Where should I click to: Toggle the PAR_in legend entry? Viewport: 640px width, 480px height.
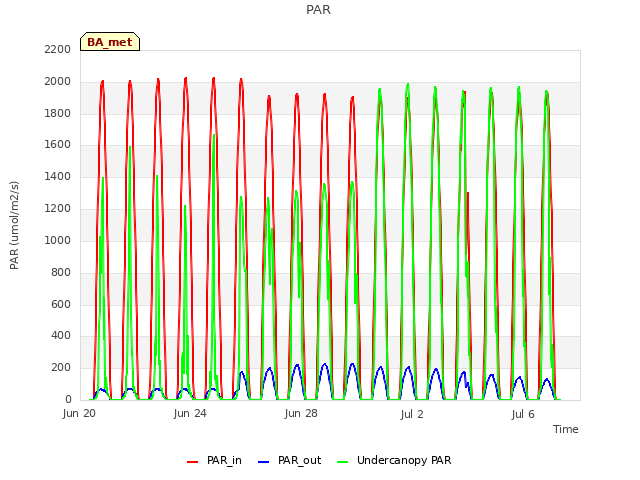pyautogui.click(x=214, y=460)
